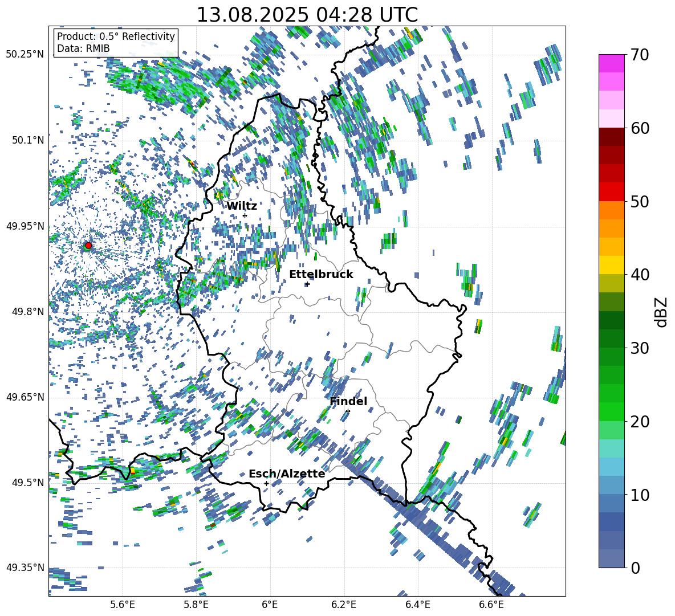Click the colorbar tick value 10
Image resolution: width=675 pixels, height=616 pixels.
click(x=640, y=495)
